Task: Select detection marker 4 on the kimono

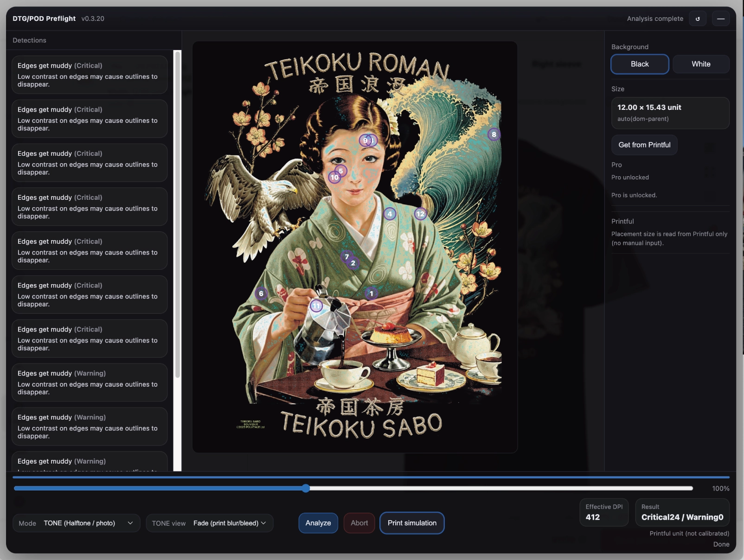Action: click(390, 214)
